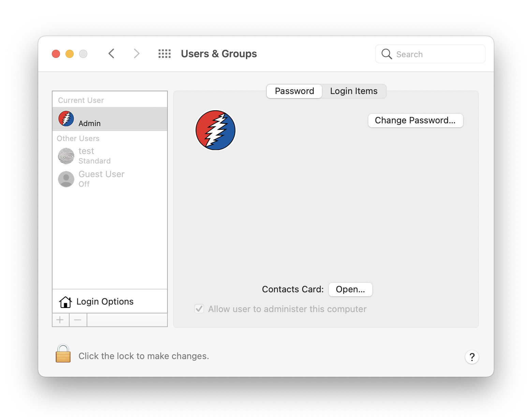Image resolution: width=532 pixels, height=417 pixels.
Task: Click the Login Options house icon
Action: pyautogui.click(x=65, y=302)
